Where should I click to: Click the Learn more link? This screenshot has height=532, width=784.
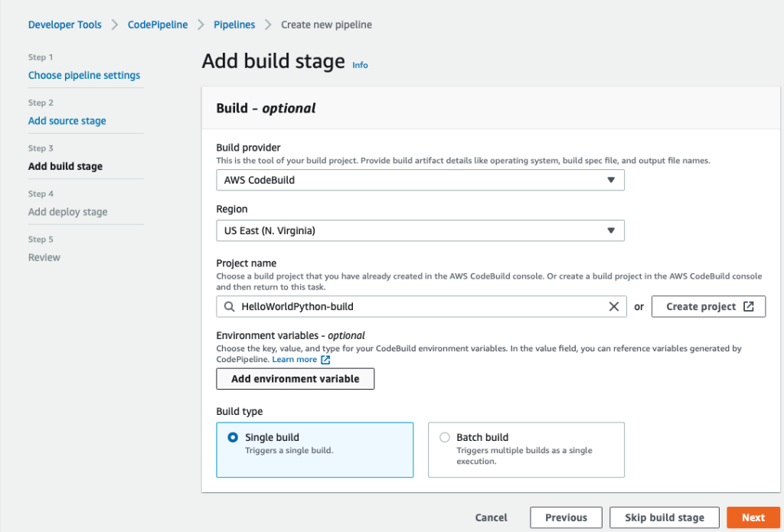pyautogui.click(x=295, y=360)
